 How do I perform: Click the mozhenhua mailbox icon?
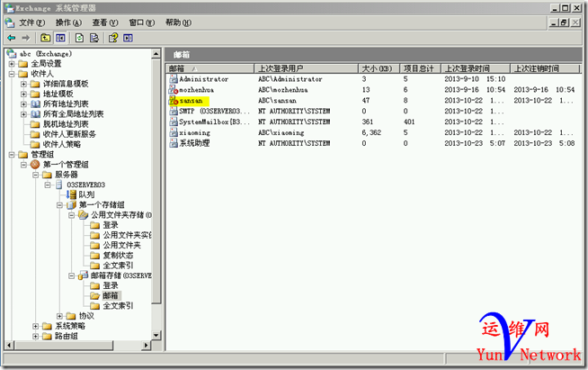pos(174,90)
